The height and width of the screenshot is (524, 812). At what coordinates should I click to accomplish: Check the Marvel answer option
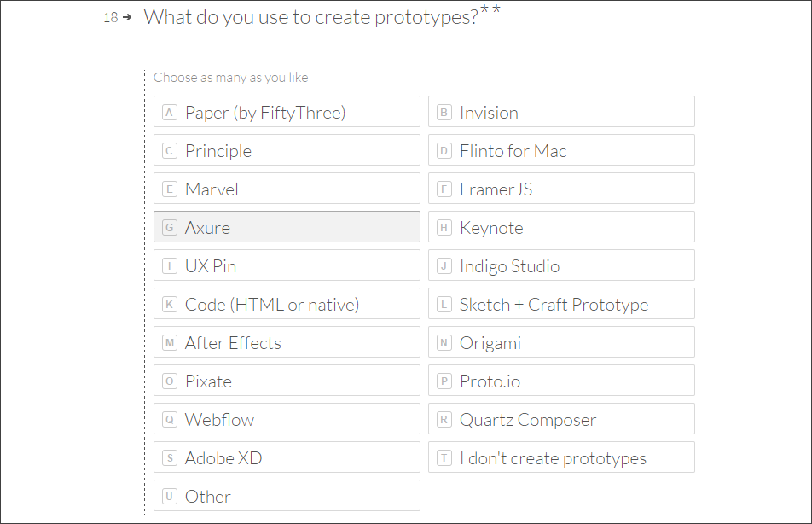(x=287, y=189)
